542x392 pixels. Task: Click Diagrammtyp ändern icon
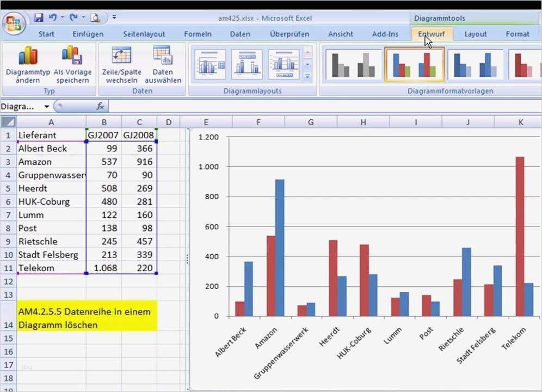(28, 56)
